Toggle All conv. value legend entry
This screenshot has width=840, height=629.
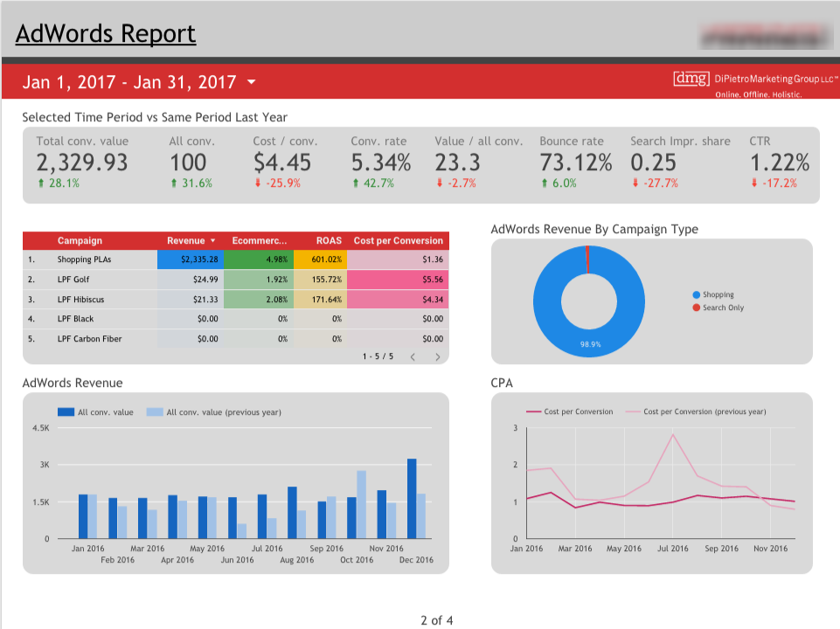(x=96, y=412)
